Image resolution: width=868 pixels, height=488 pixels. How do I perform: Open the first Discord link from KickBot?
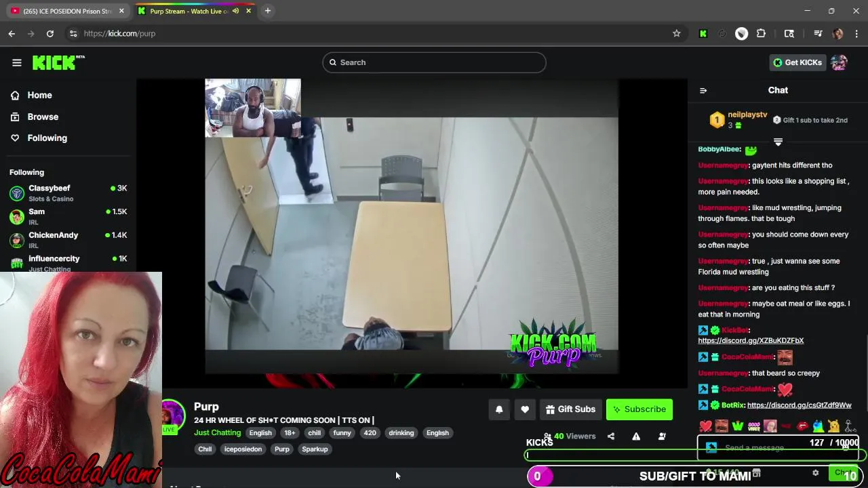pos(751,340)
